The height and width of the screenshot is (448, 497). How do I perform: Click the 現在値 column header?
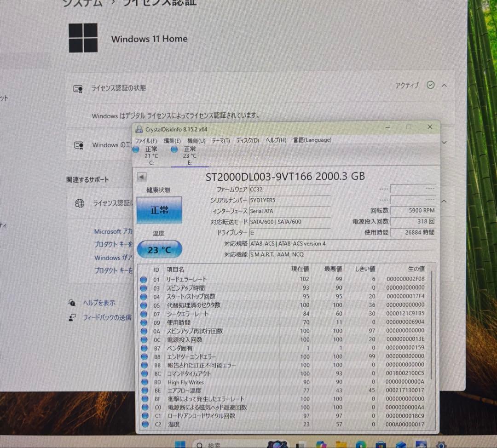pyautogui.click(x=300, y=269)
